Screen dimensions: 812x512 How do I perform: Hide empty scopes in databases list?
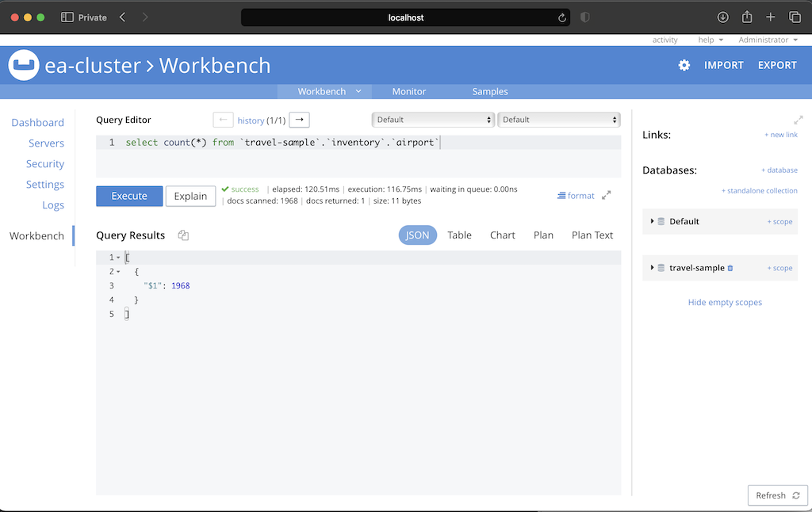(x=725, y=302)
